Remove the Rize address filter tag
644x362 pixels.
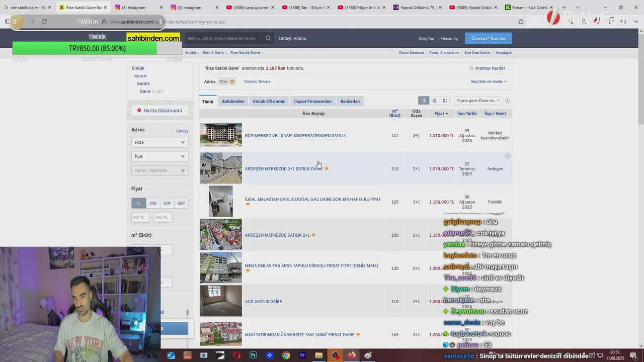[x=232, y=81]
